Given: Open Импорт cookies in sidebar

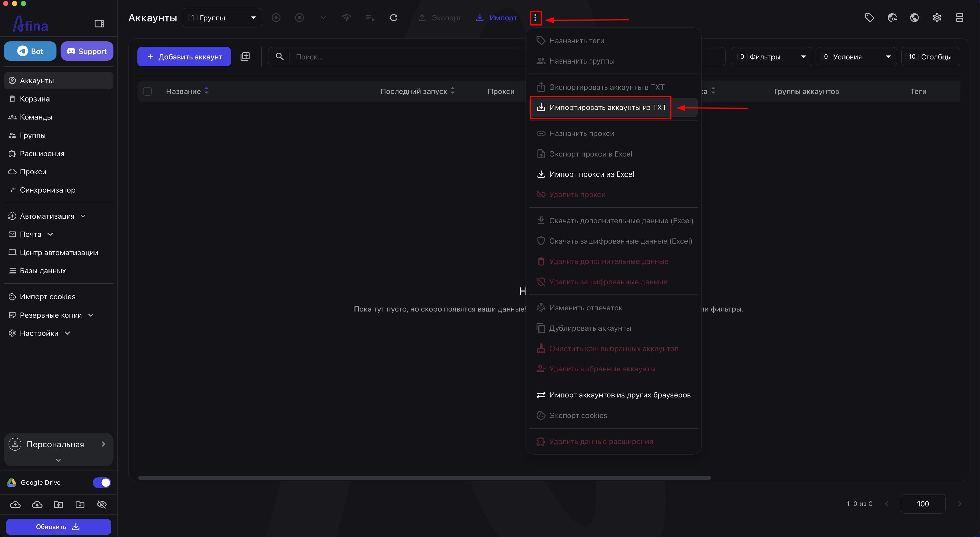Looking at the screenshot, I should tap(59, 297).
